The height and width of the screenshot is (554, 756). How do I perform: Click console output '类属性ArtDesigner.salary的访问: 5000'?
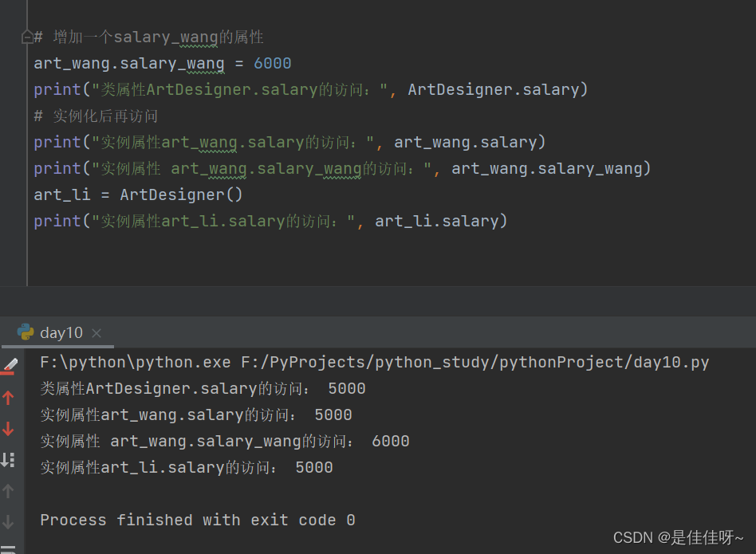[203, 389]
